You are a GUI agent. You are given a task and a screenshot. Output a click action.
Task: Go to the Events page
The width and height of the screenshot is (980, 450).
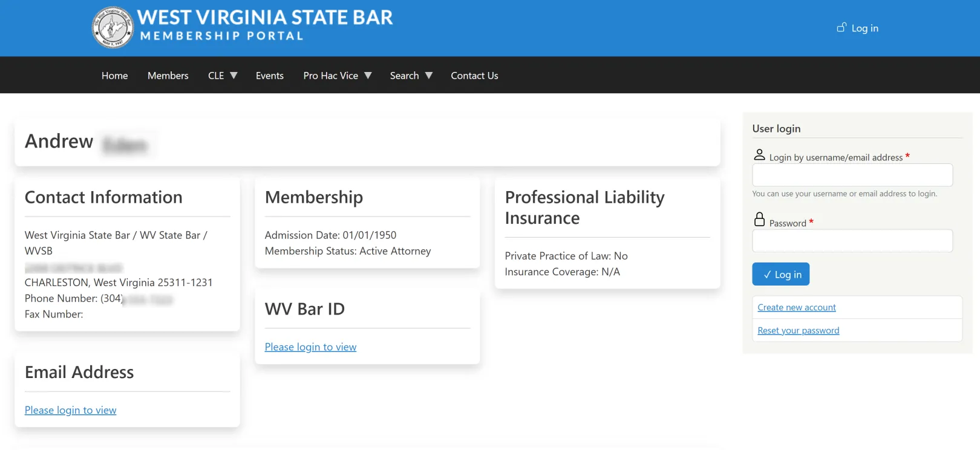click(270, 76)
